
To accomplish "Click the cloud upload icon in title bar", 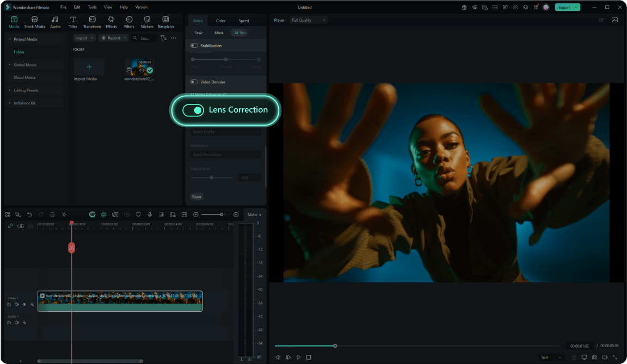I will click(x=515, y=7).
